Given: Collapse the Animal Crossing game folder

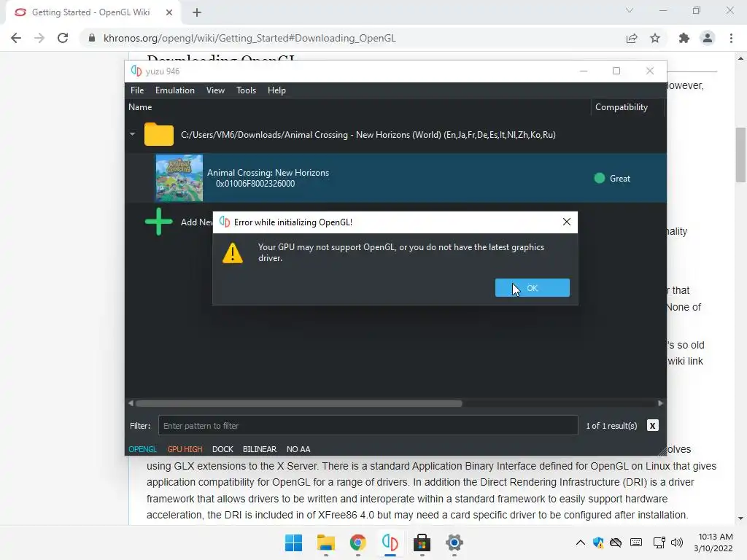Looking at the screenshot, I should pos(133,134).
